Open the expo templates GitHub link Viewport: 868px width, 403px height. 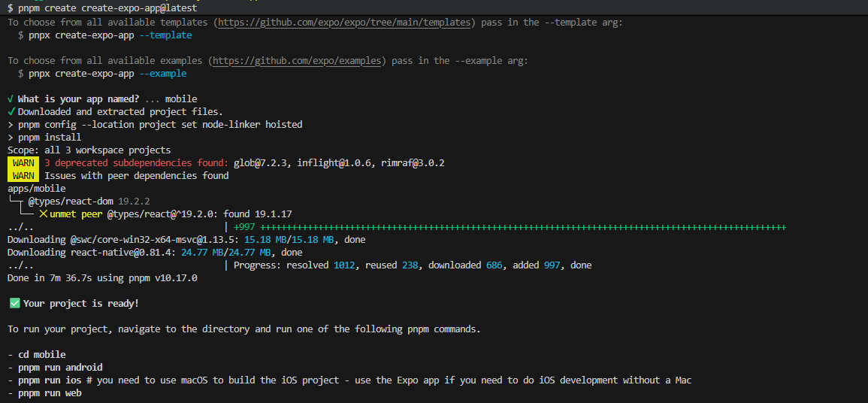(346, 22)
